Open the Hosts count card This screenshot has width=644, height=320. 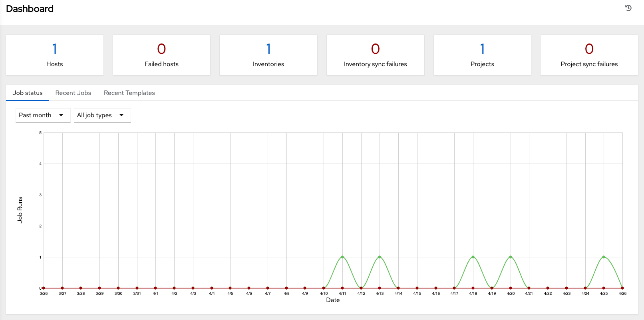[55, 55]
